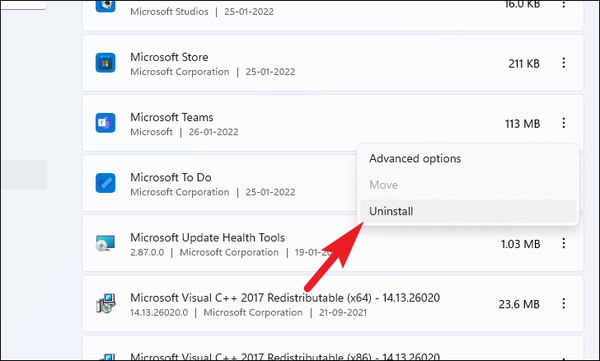
Task: Click the 23.6 MB size value
Action: 519,304
